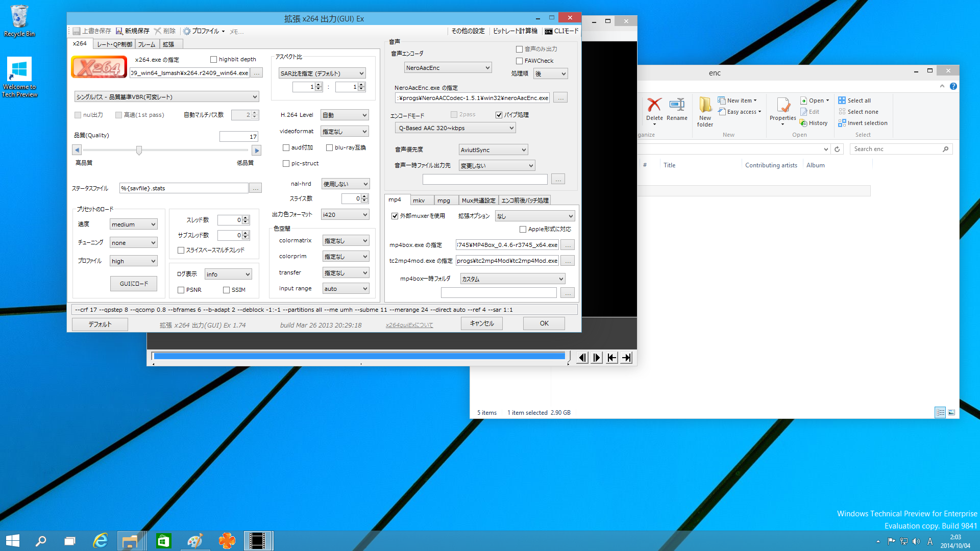Open the チューニング dropdown showing none
Viewport: 980px width, 551px height.
(134, 243)
